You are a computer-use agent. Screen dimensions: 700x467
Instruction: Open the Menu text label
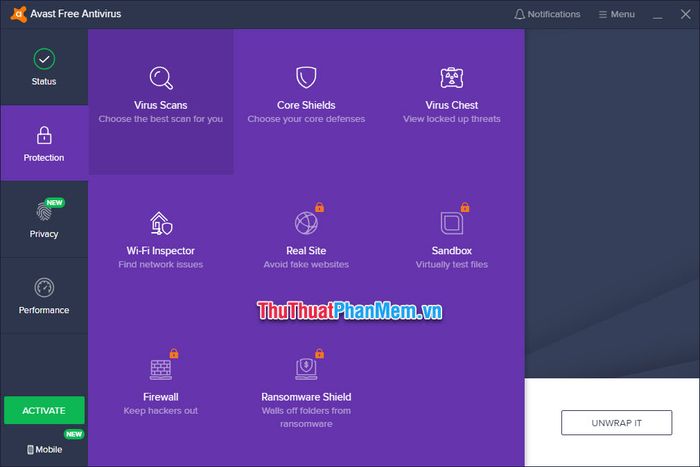point(623,14)
